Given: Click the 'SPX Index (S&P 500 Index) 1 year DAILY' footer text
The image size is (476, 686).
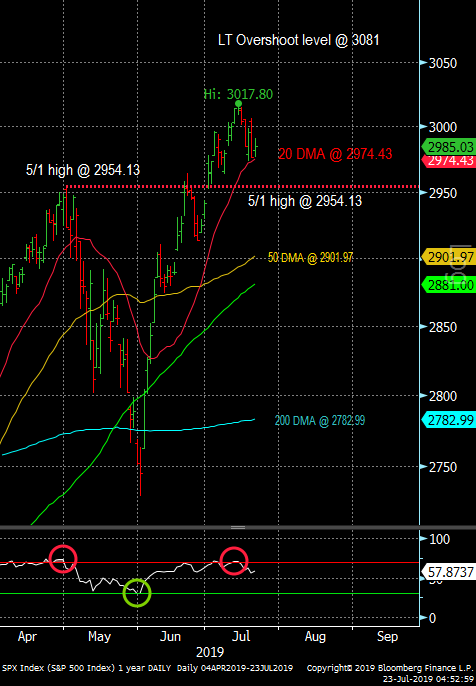Looking at the screenshot, I should click(x=88, y=668).
